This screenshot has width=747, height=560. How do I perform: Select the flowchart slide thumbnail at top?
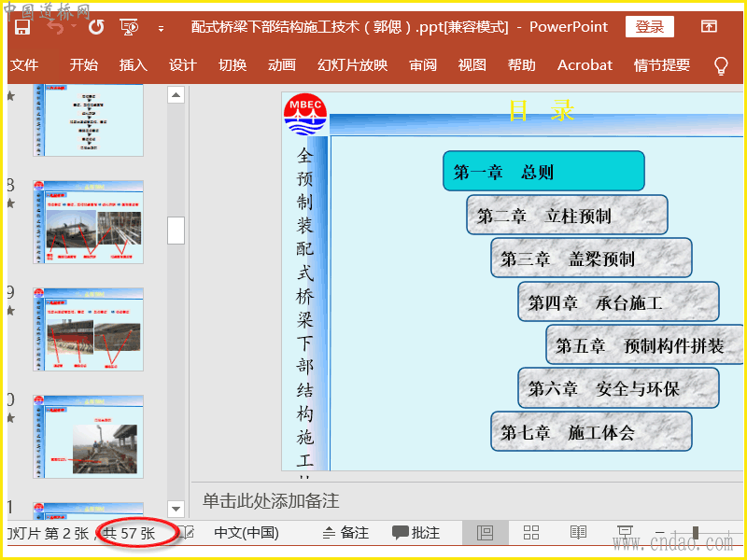point(88,120)
